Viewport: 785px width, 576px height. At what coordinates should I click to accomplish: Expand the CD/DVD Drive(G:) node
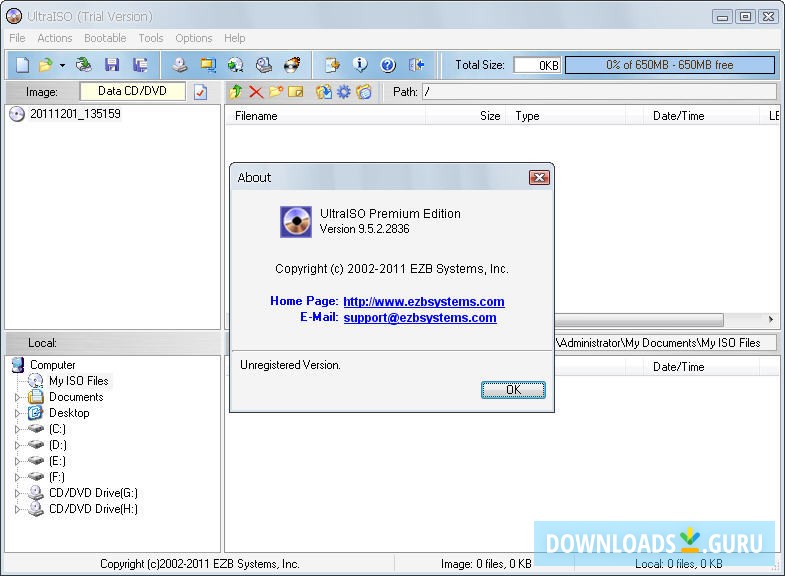pos(18,493)
